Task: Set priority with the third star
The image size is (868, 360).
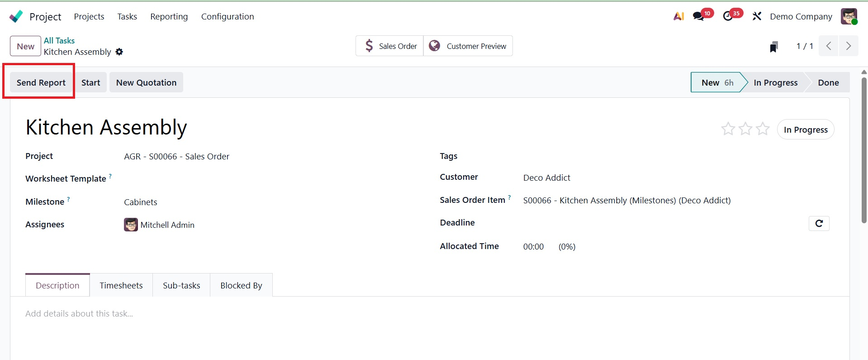Action: point(763,129)
